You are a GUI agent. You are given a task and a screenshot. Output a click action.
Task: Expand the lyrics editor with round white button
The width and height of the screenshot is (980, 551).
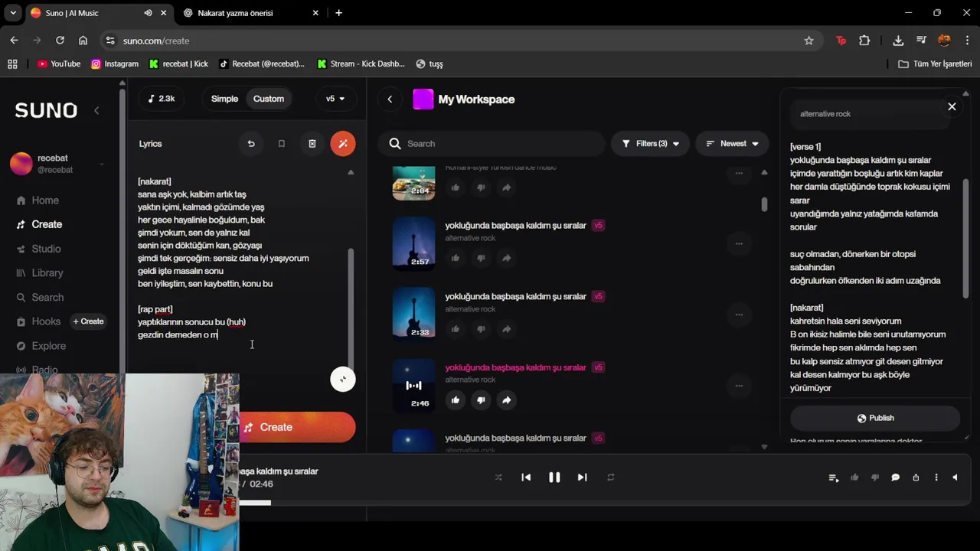point(343,379)
